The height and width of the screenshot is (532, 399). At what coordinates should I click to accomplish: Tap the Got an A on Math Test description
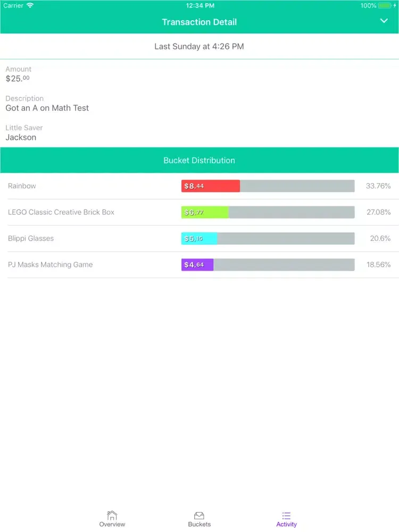tap(47, 108)
